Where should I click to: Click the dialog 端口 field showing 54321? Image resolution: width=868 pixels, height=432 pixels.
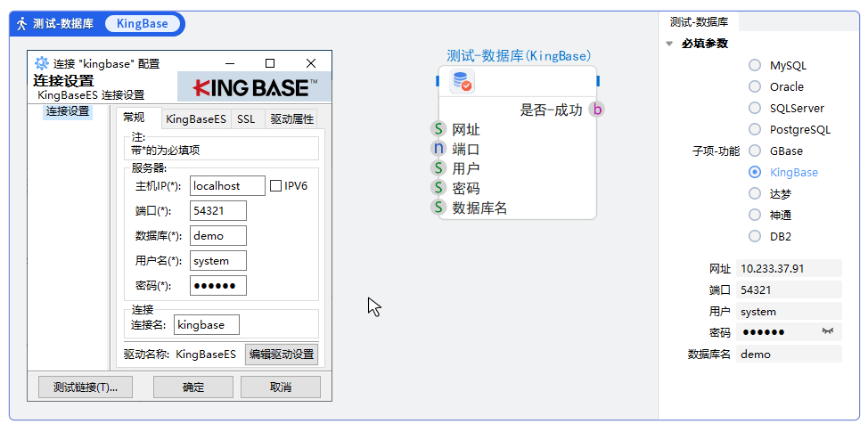(218, 211)
